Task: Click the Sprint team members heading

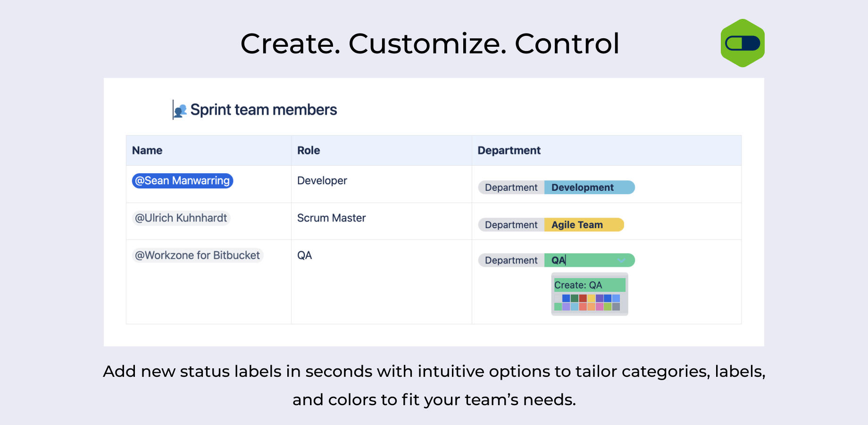Action: click(x=264, y=110)
